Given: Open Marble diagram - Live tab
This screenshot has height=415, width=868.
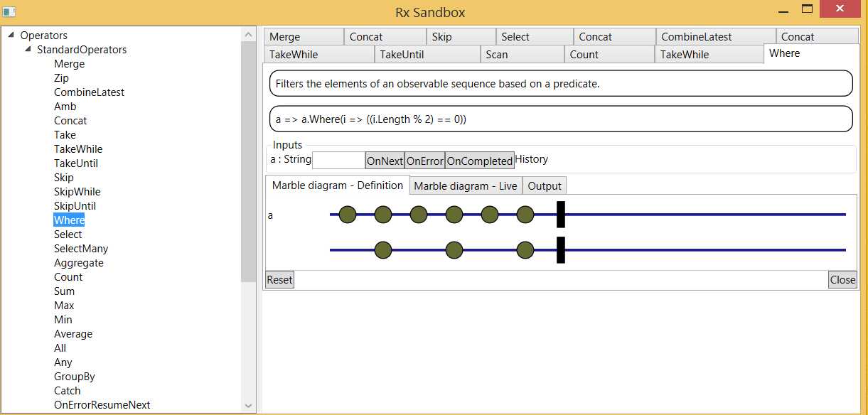Looking at the screenshot, I should (x=466, y=186).
